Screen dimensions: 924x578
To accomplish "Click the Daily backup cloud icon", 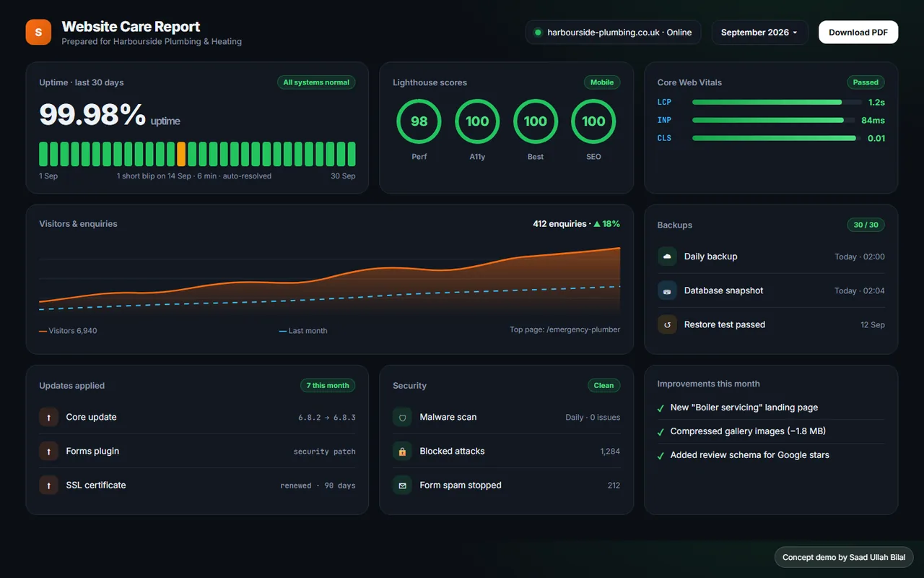I will (667, 256).
